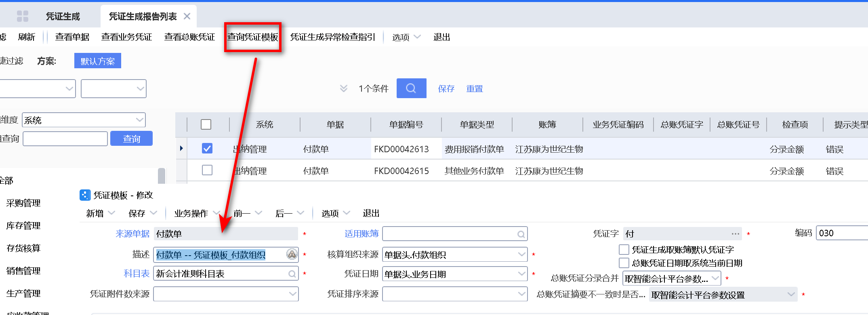Select 生产管理 in the left tree
The image size is (868, 315).
[x=23, y=294]
